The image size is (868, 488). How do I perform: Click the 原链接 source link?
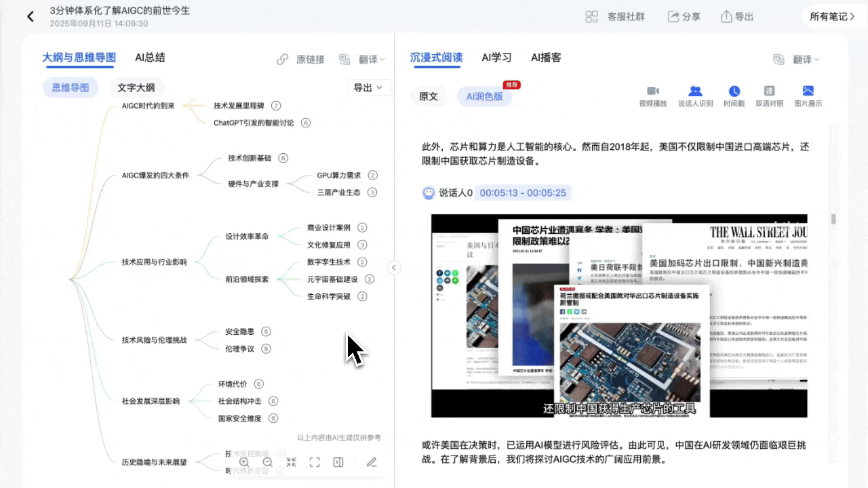tap(301, 60)
